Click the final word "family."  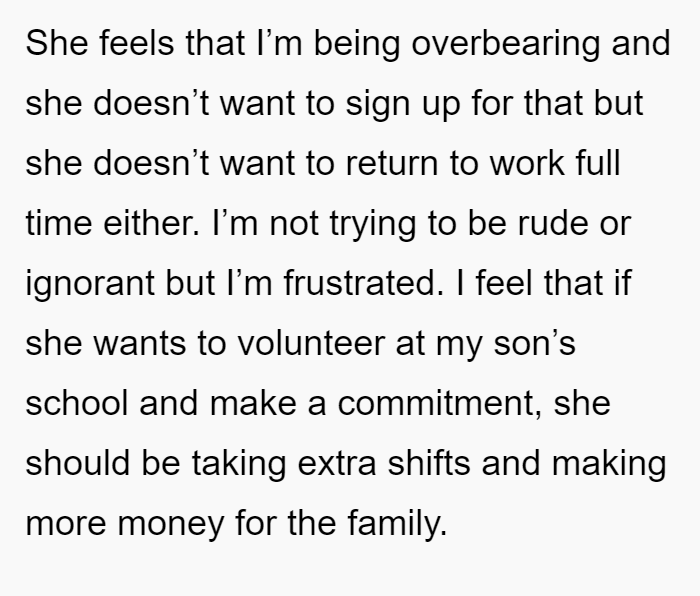[x=397, y=524]
